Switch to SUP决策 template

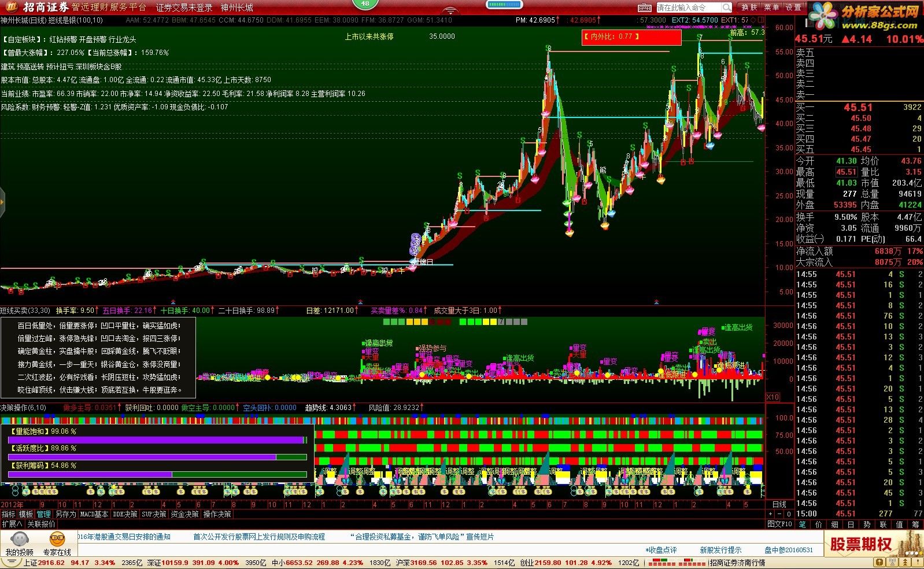(x=154, y=514)
